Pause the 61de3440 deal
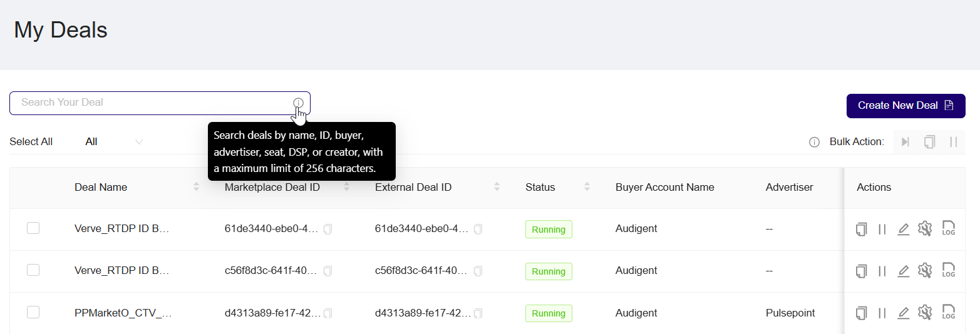The width and height of the screenshot is (980, 334). point(882,229)
